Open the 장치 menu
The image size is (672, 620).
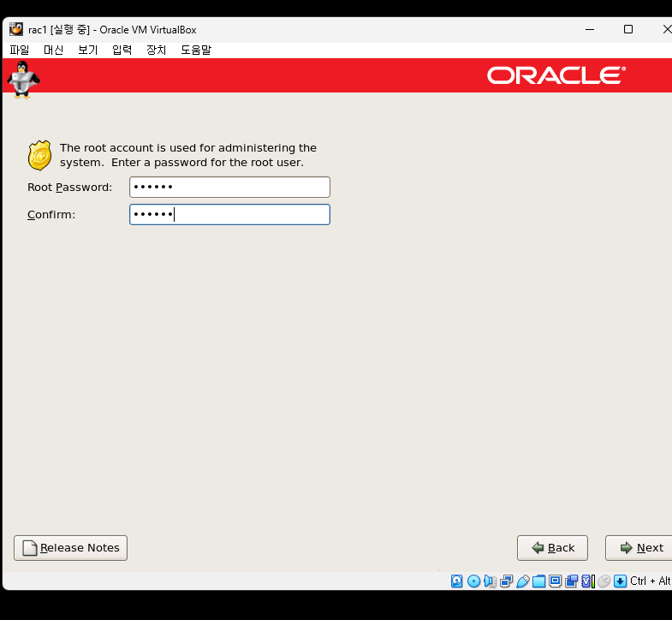coord(157,51)
